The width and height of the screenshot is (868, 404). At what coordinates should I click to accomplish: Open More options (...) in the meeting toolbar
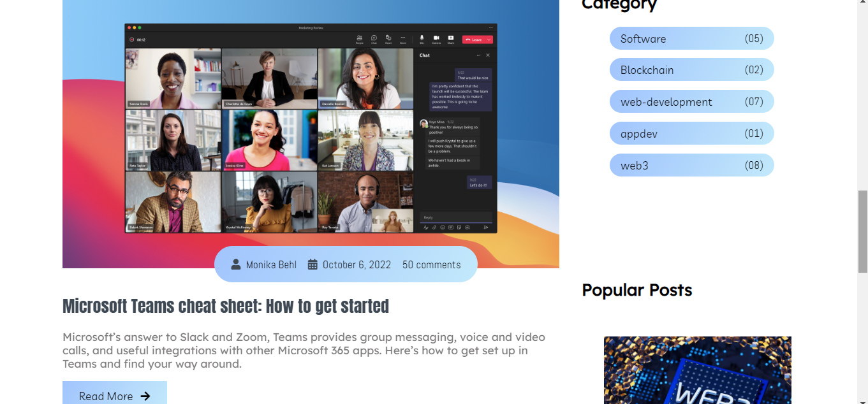tap(403, 38)
